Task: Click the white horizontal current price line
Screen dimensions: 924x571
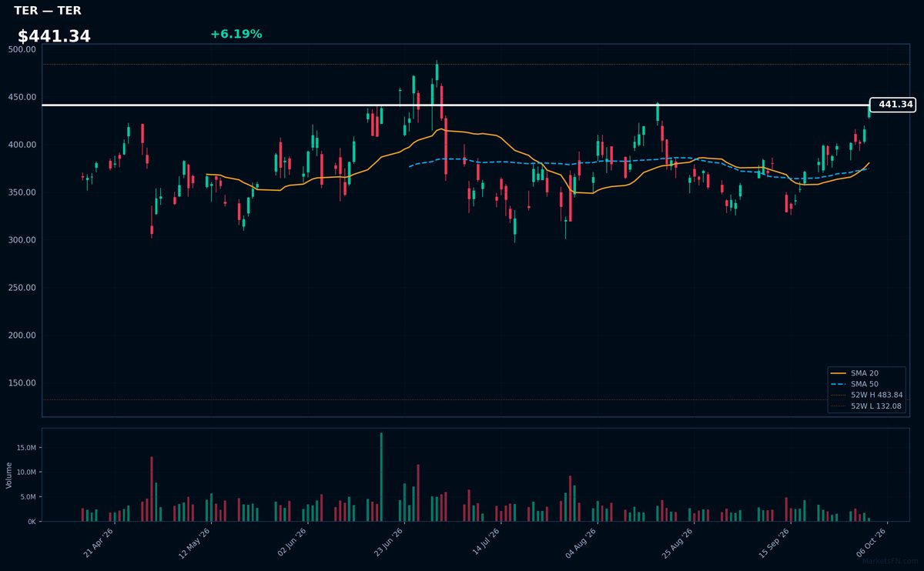Action: click(455, 105)
